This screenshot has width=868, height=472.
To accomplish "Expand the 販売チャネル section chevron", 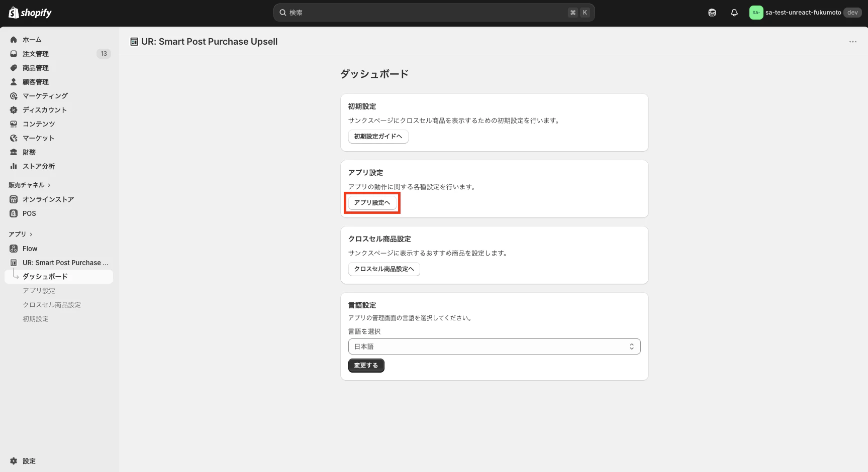I will coord(49,185).
